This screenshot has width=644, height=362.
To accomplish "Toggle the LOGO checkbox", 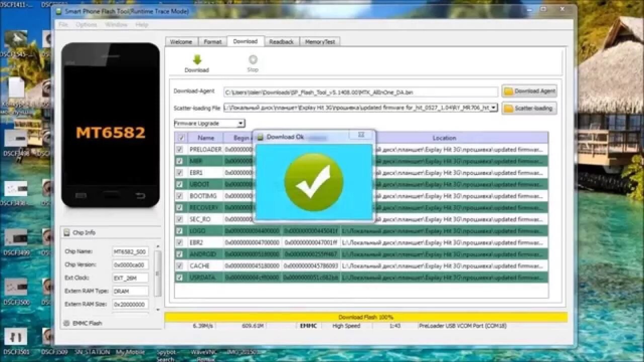I will point(179,231).
